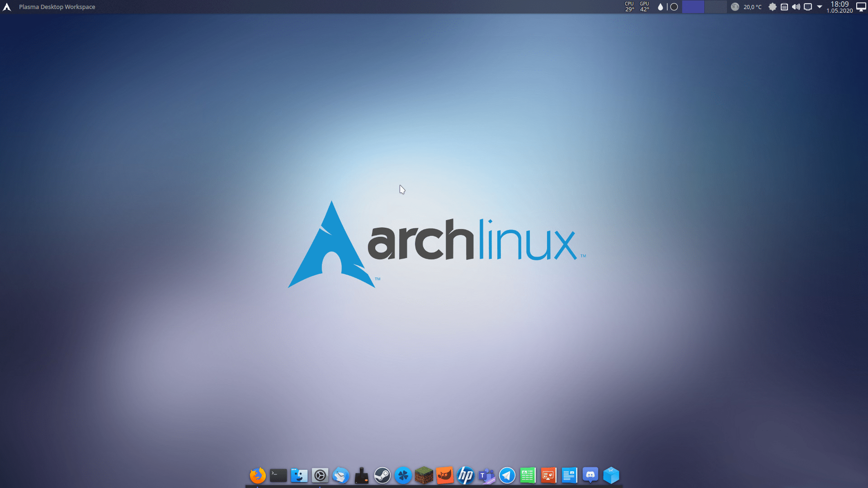Open the Minecraft grass block icon
The image size is (868, 488).
coord(424,475)
